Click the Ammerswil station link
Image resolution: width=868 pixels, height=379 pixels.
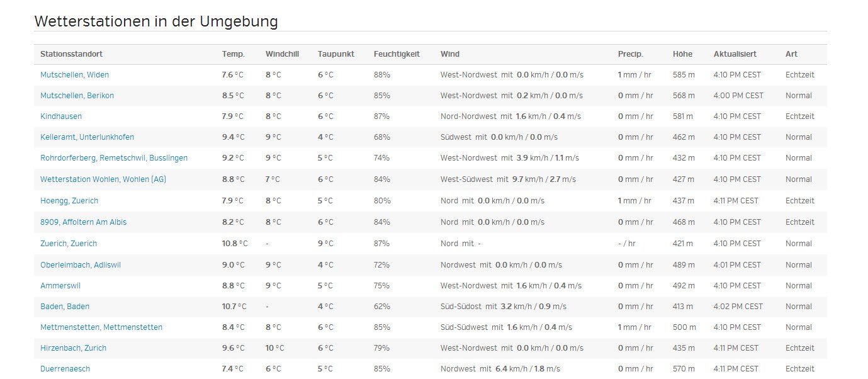(60, 286)
